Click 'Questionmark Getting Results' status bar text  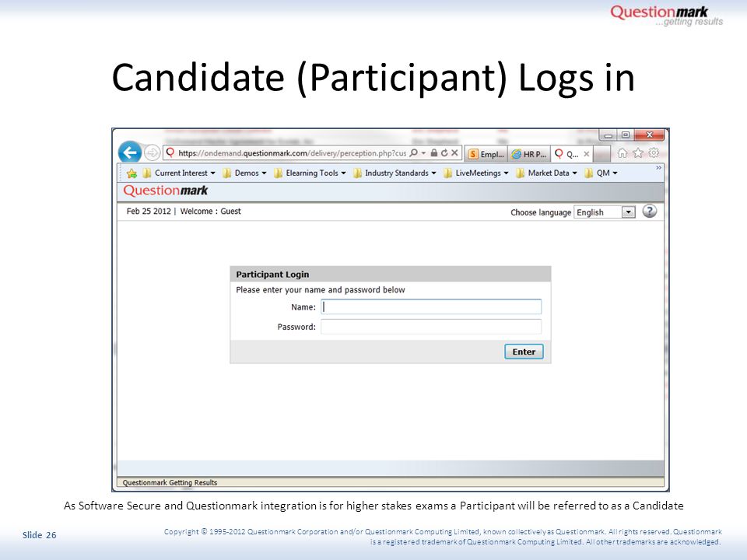coord(170,482)
